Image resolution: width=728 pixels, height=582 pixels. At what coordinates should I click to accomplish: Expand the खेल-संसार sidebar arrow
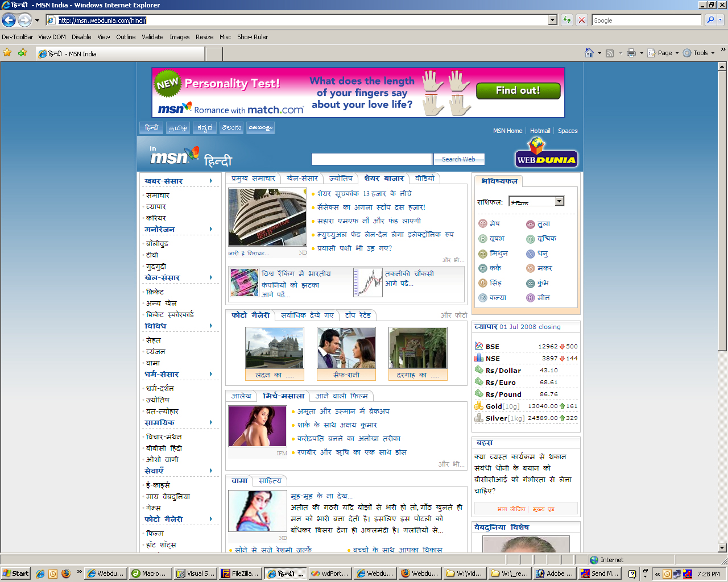coord(211,277)
